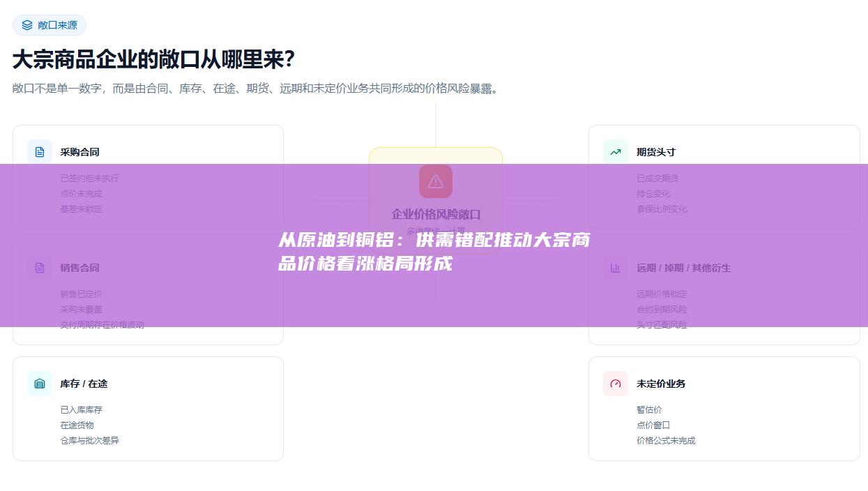Click the 已成交期货 line
This screenshot has height=491, width=868.
click(x=657, y=178)
